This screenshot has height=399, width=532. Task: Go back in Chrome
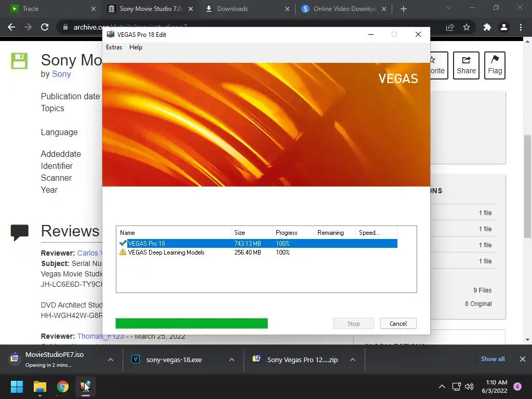pyautogui.click(x=11, y=27)
